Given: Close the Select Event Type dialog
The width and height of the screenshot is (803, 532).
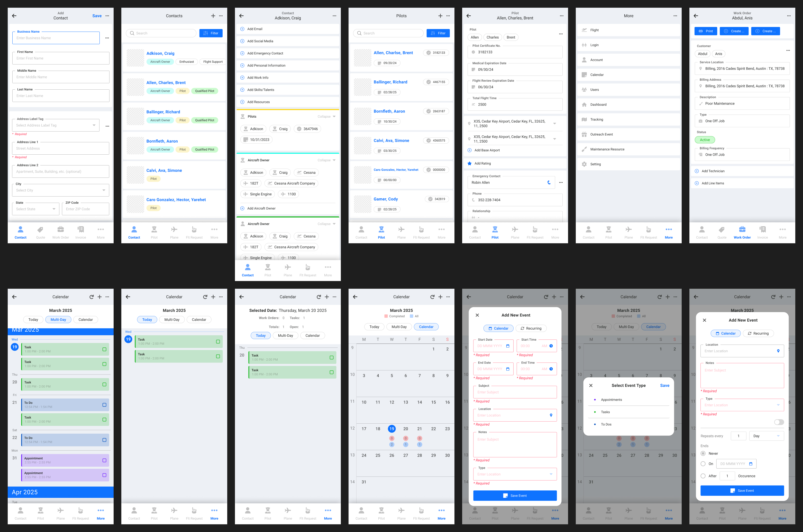Looking at the screenshot, I should (591, 385).
